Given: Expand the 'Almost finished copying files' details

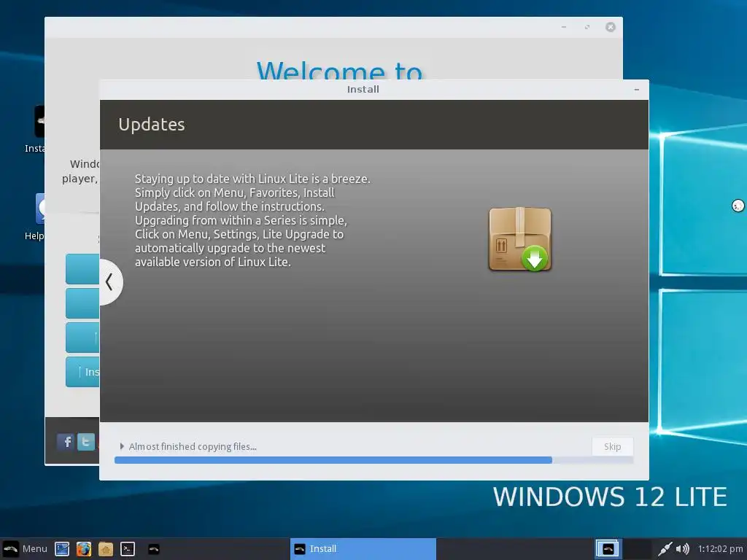Looking at the screenshot, I should pos(122,446).
